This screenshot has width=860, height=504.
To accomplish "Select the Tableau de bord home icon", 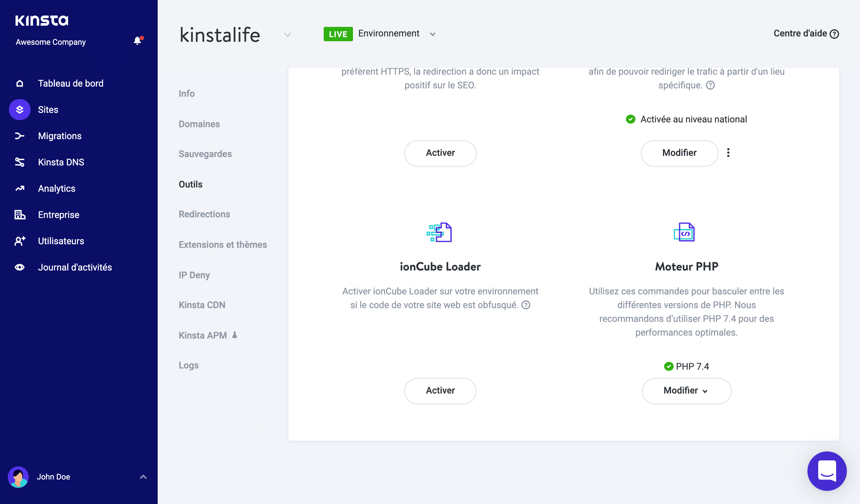I will [x=19, y=83].
